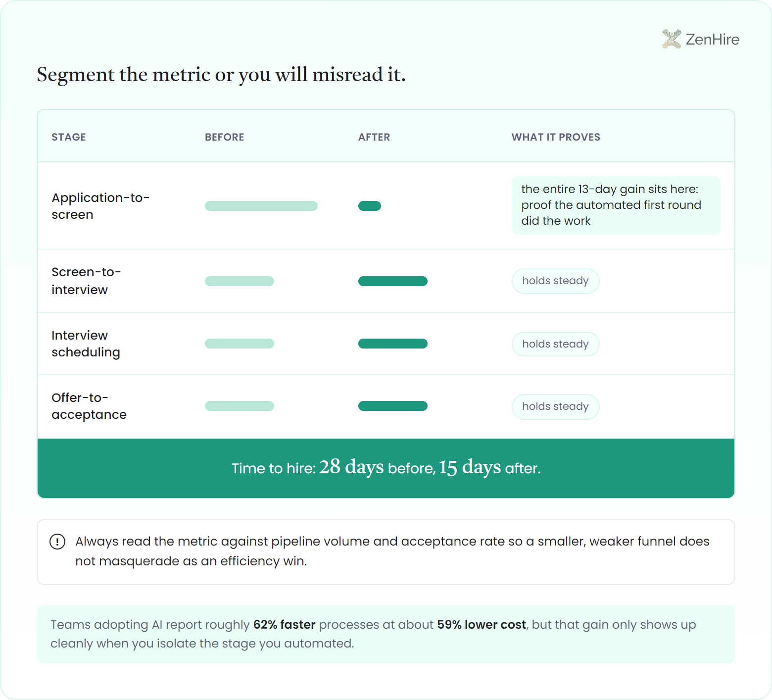The image size is (772, 700).
Task: Click the Interview scheduling before bar
Action: tap(240, 344)
